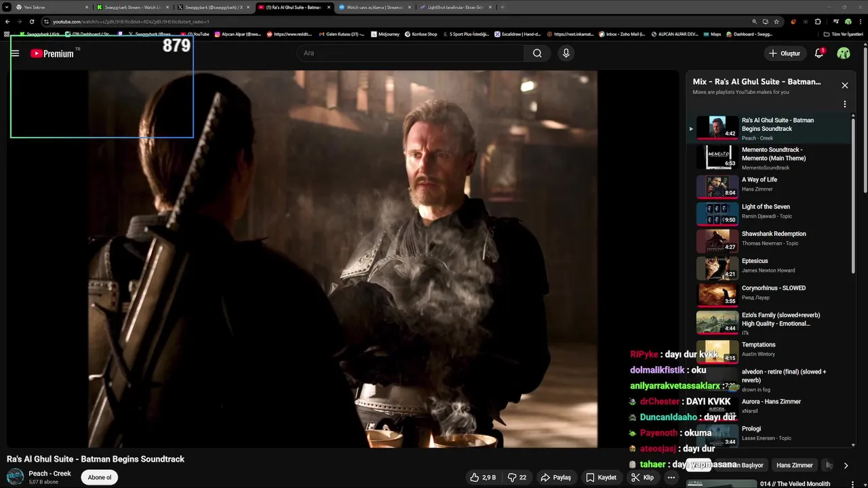Click the Oluştur create button

pos(785,53)
